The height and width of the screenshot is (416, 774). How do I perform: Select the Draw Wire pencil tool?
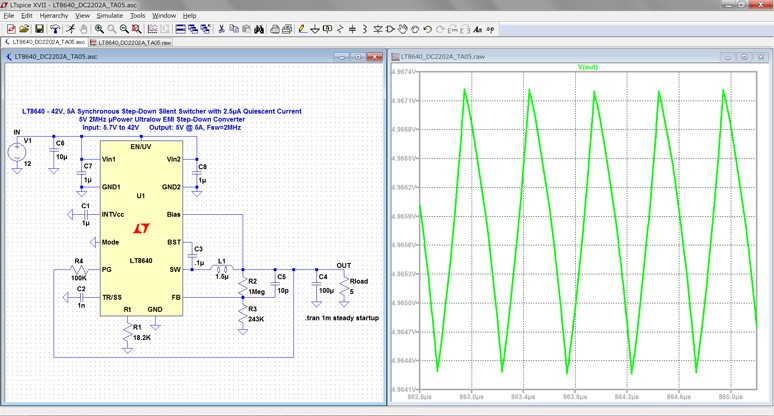pyautogui.click(x=303, y=29)
